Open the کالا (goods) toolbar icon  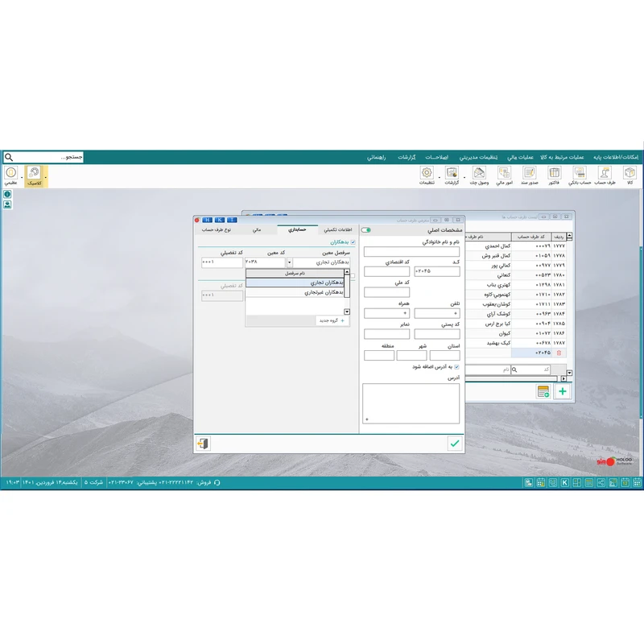(x=630, y=172)
